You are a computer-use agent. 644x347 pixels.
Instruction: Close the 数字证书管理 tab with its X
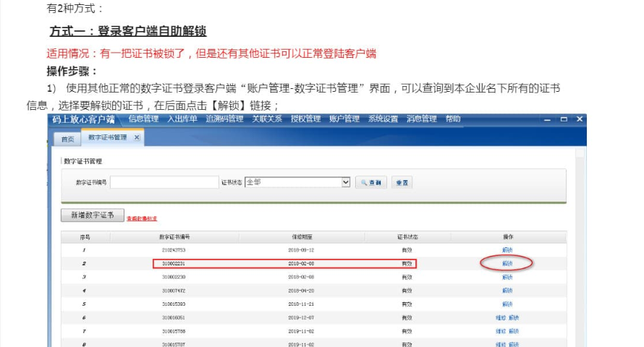[x=137, y=137]
